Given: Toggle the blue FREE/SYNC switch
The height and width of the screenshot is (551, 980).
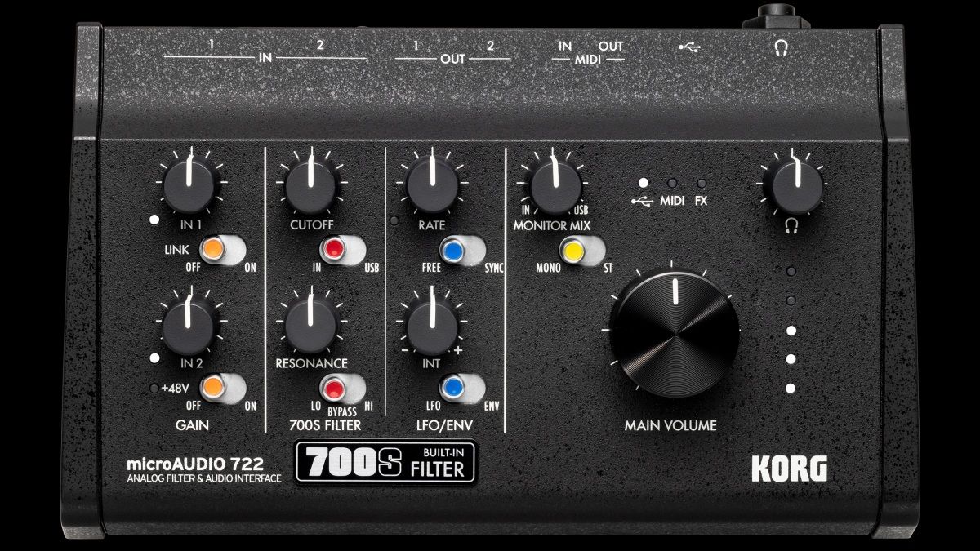Looking at the screenshot, I should tap(461, 248).
